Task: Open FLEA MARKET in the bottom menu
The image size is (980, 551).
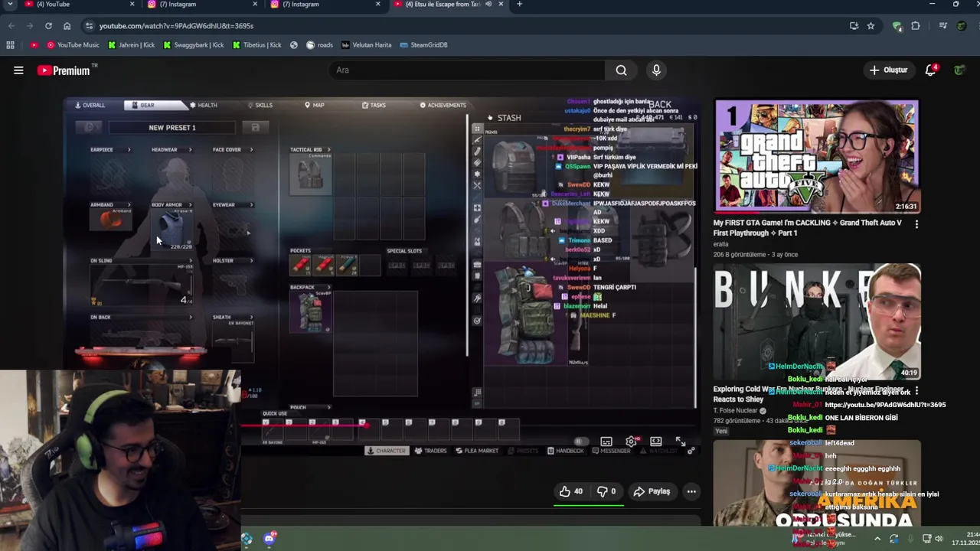Action: pyautogui.click(x=477, y=451)
